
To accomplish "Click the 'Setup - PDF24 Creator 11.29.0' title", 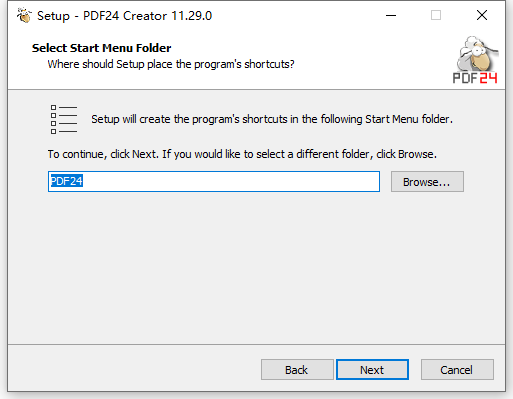I will (x=124, y=16).
